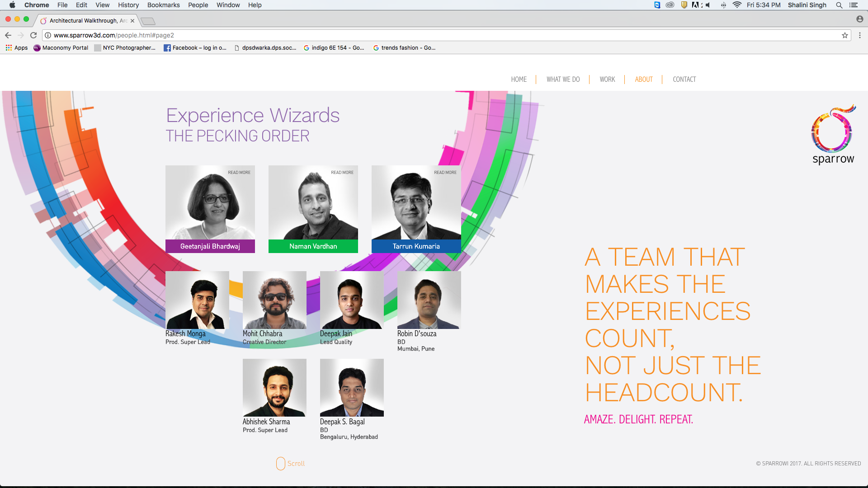Open the Bookmarks menu

pyautogui.click(x=163, y=5)
